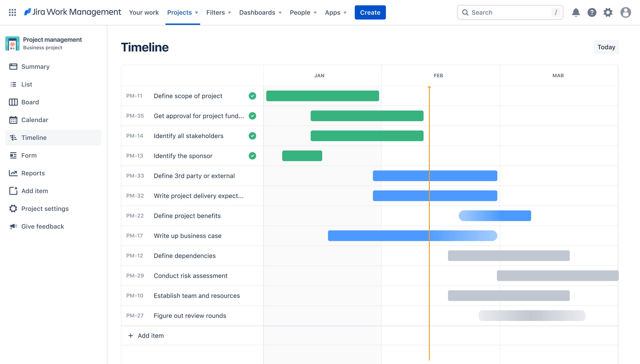Open the Calendar view icon

click(13, 120)
